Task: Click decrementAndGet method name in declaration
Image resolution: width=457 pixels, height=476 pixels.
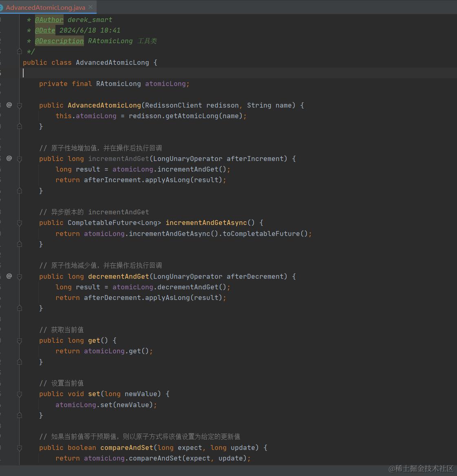Action: (118, 277)
